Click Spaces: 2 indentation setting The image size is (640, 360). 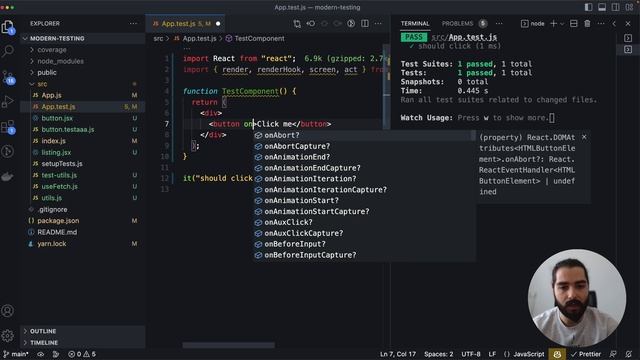439,354
